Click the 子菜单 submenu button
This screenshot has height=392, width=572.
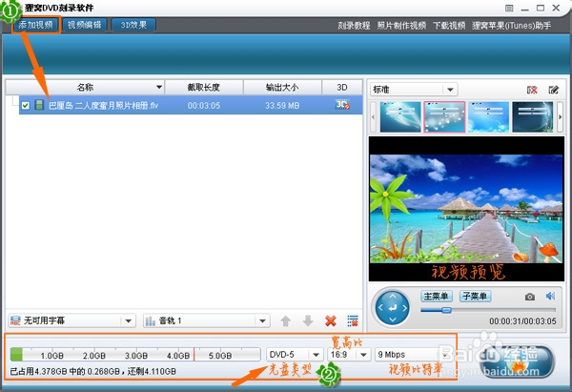click(x=475, y=296)
